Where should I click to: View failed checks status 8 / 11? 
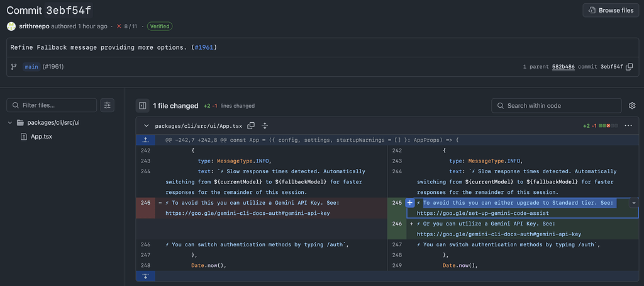(x=127, y=26)
